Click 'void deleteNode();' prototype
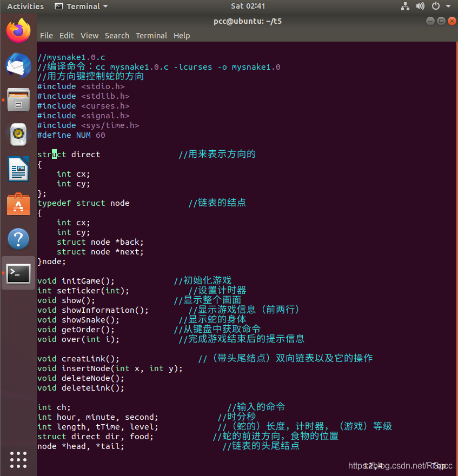 tap(81, 378)
